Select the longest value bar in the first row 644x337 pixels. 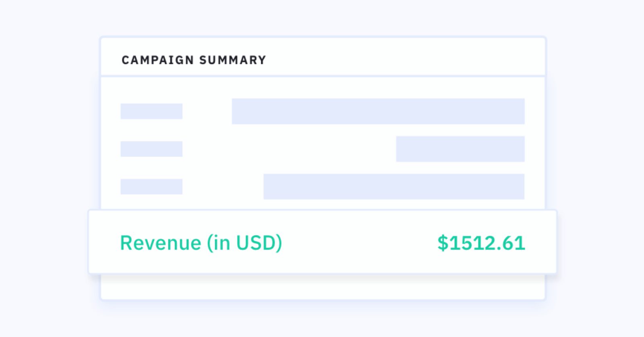click(378, 111)
